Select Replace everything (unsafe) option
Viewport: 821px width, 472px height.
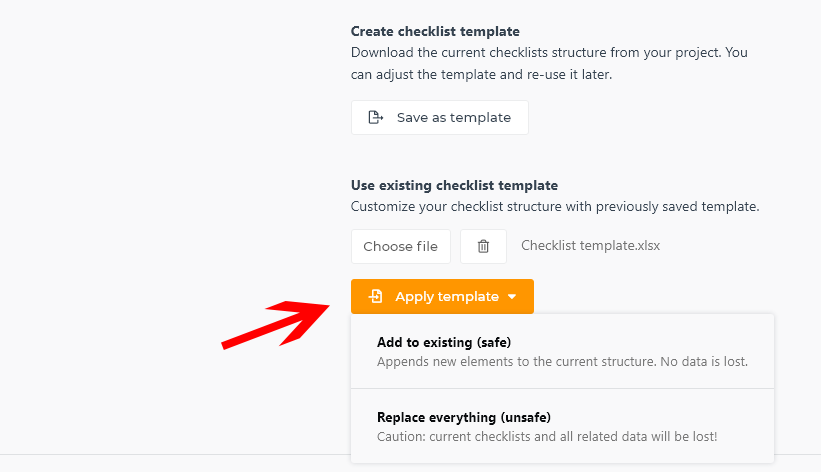[562, 426]
